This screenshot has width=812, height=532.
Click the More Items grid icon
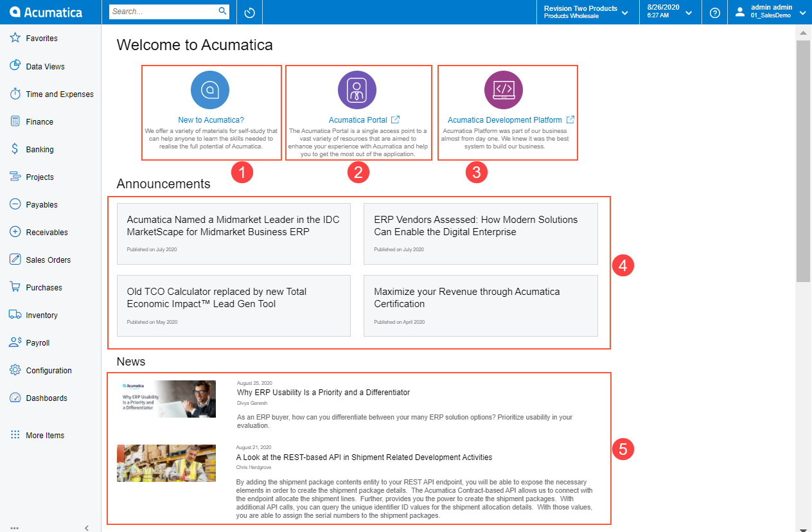click(x=15, y=435)
